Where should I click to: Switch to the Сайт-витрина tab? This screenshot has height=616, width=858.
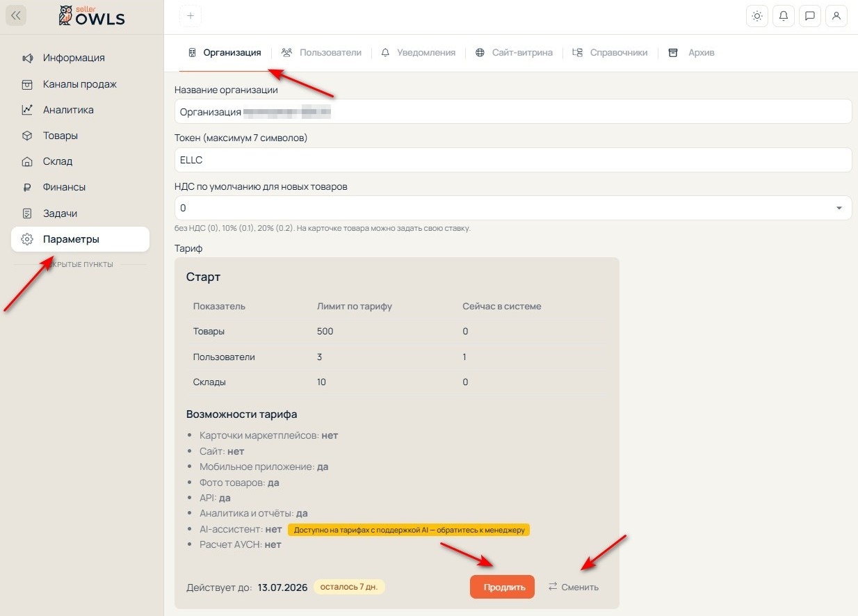(514, 53)
